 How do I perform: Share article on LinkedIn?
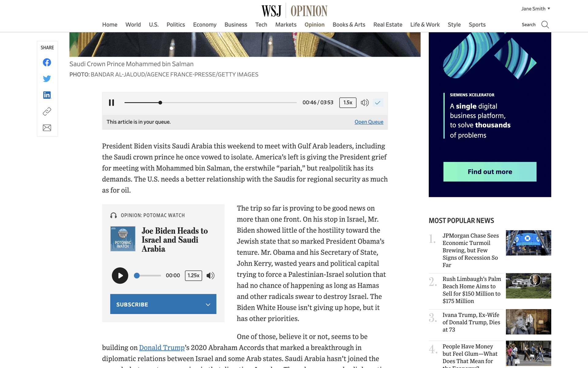47,95
